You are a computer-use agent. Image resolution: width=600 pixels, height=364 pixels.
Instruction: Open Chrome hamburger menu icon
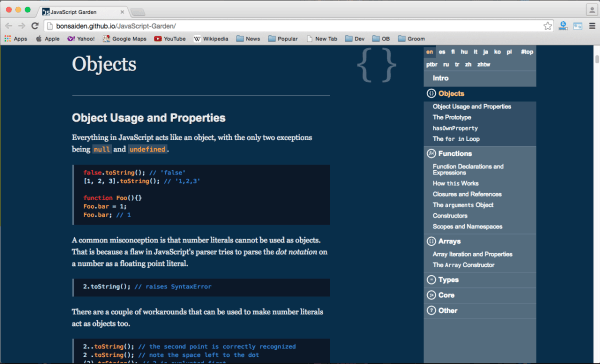[x=592, y=26]
